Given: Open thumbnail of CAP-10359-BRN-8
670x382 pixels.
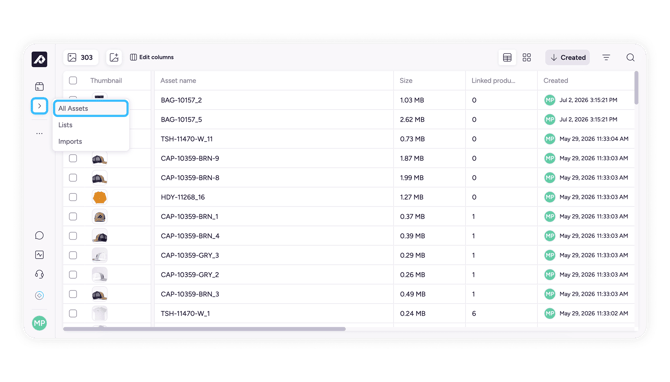Looking at the screenshot, I should (100, 178).
